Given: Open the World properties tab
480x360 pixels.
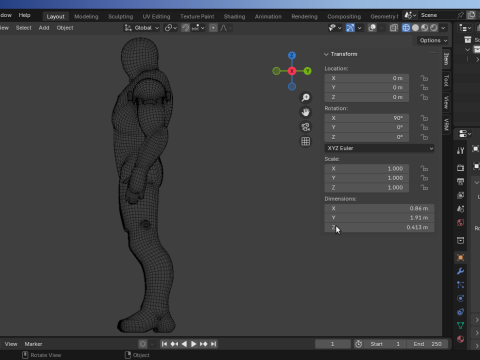Looking at the screenshot, I should [x=461, y=222].
